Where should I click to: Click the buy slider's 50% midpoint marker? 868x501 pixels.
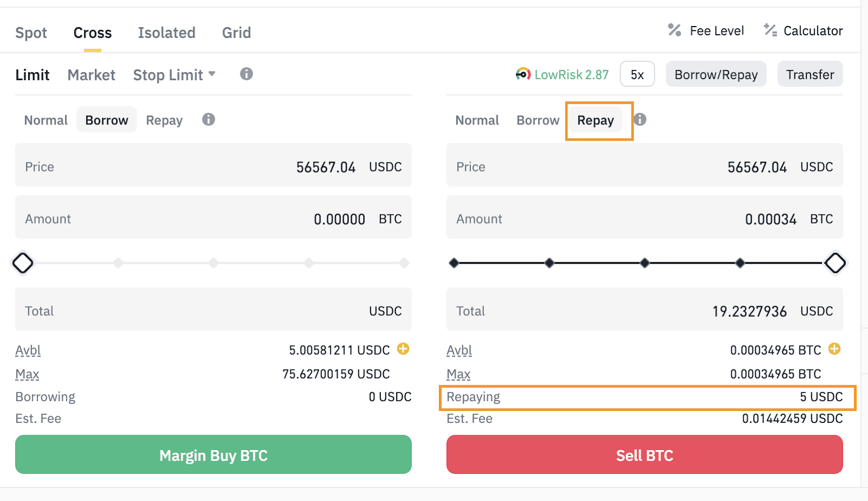click(x=213, y=263)
